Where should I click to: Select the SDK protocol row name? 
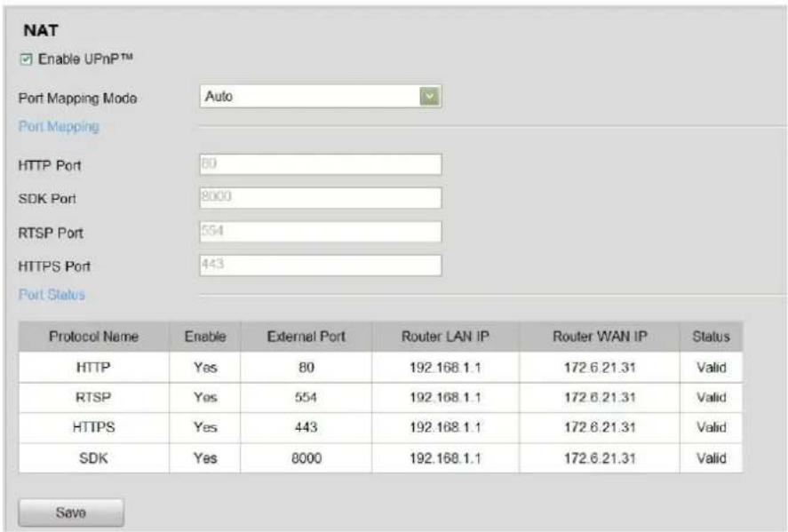pyautogui.click(x=93, y=458)
